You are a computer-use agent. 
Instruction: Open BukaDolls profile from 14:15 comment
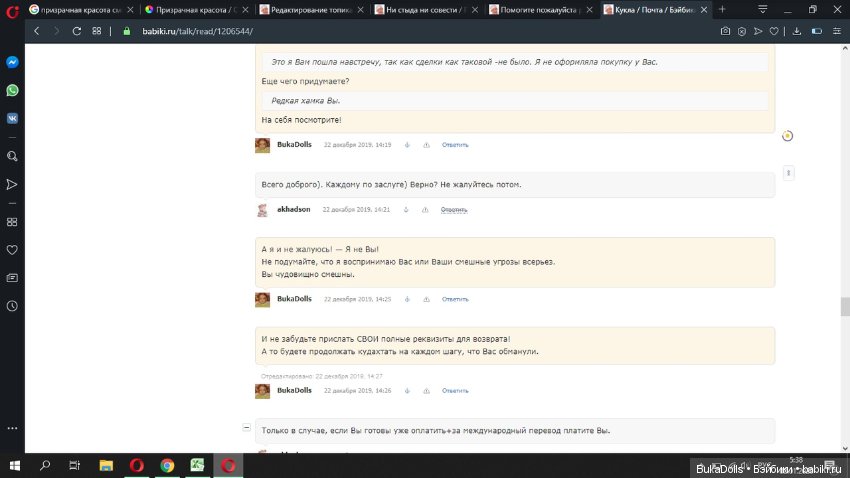294,145
